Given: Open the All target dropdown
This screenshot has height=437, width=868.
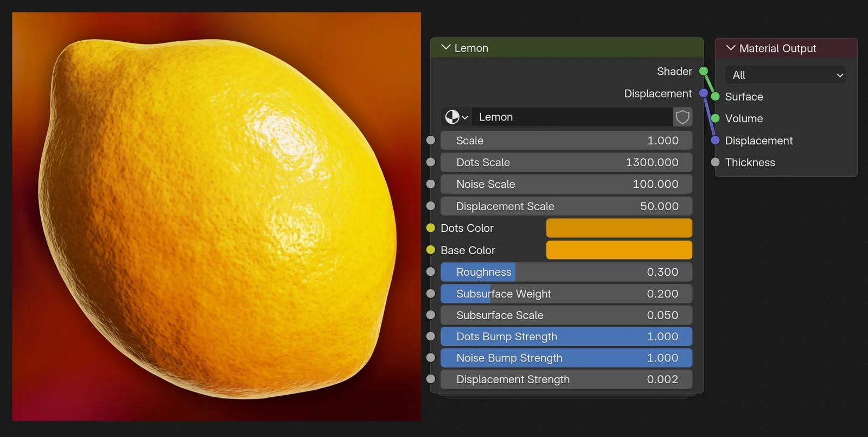Looking at the screenshot, I should click(x=786, y=75).
